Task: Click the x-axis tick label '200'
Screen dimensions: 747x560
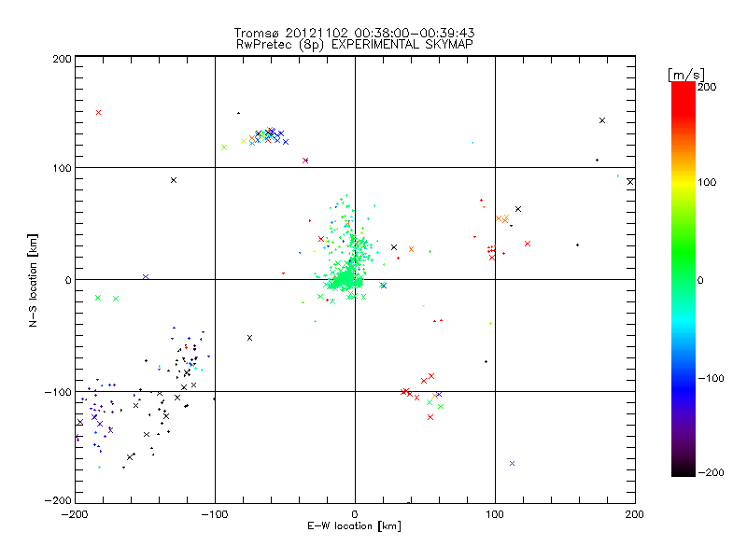Action: [635, 515]
